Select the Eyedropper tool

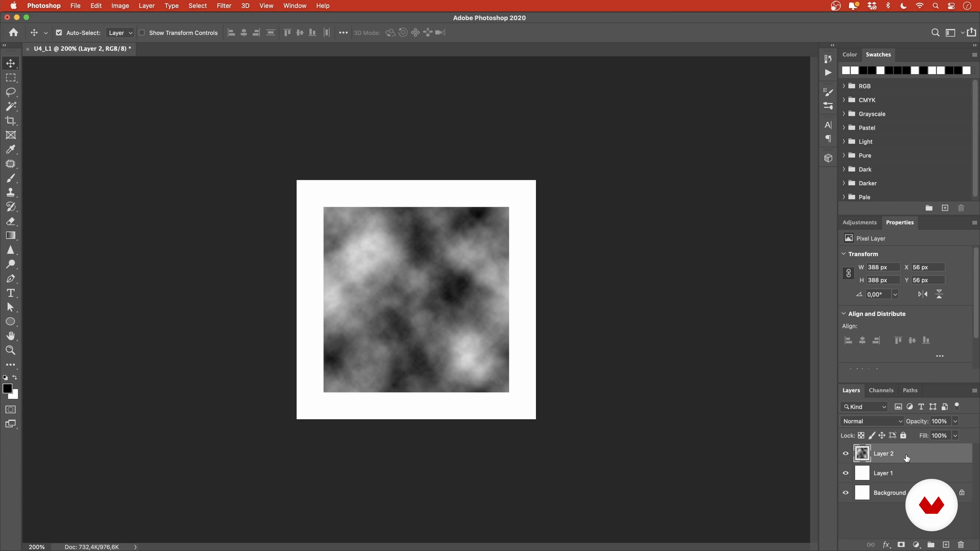coord(11,149)
